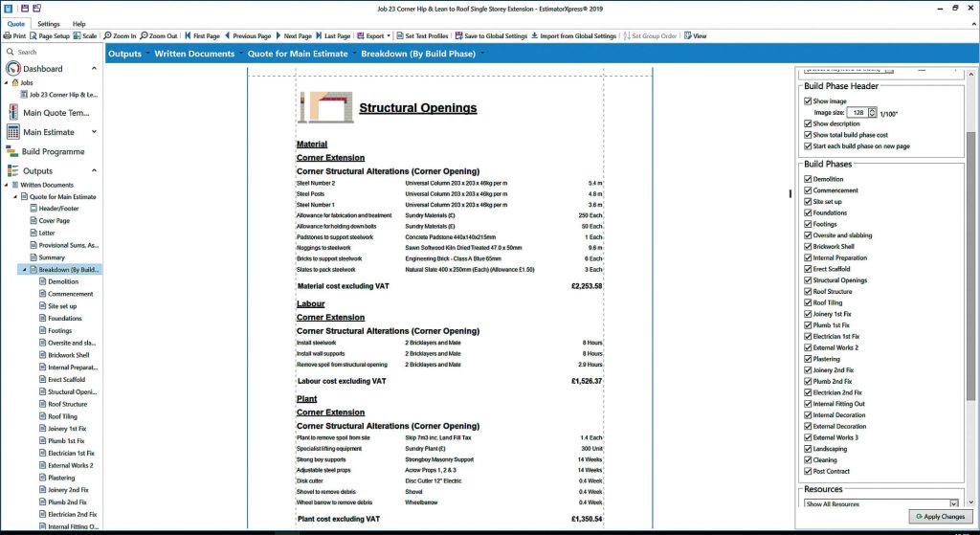
Task: Click Written Documents breadcrumb
Action: coord(194,54)
